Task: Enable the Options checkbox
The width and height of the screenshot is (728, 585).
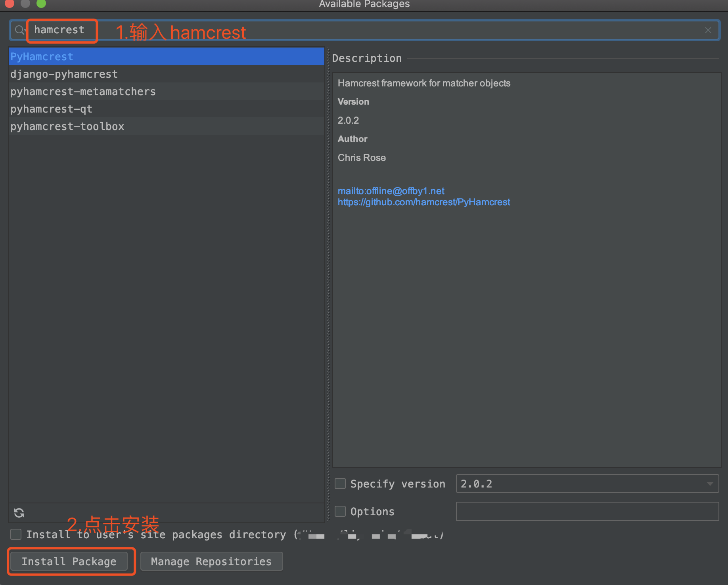Action: tap(340, 511)
